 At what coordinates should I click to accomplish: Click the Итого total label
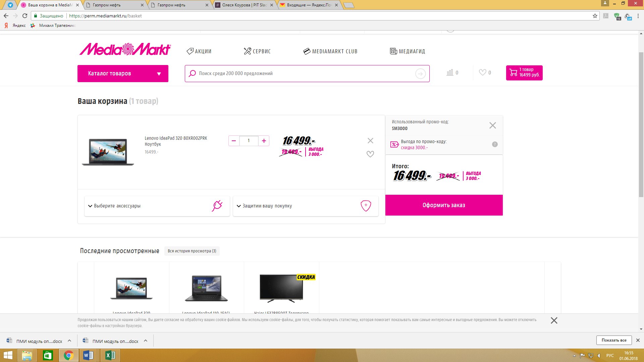point(400,166)
